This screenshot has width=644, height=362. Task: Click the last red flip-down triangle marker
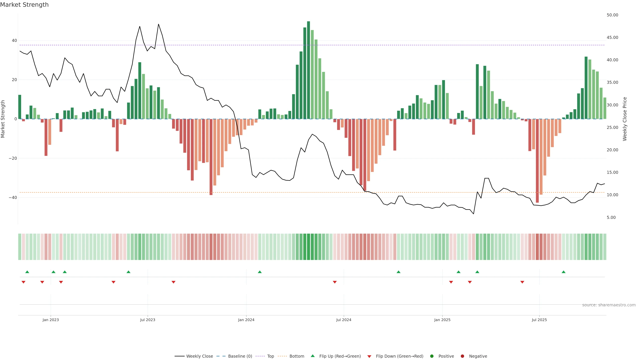pyautogui.click(x=522, y=282)
